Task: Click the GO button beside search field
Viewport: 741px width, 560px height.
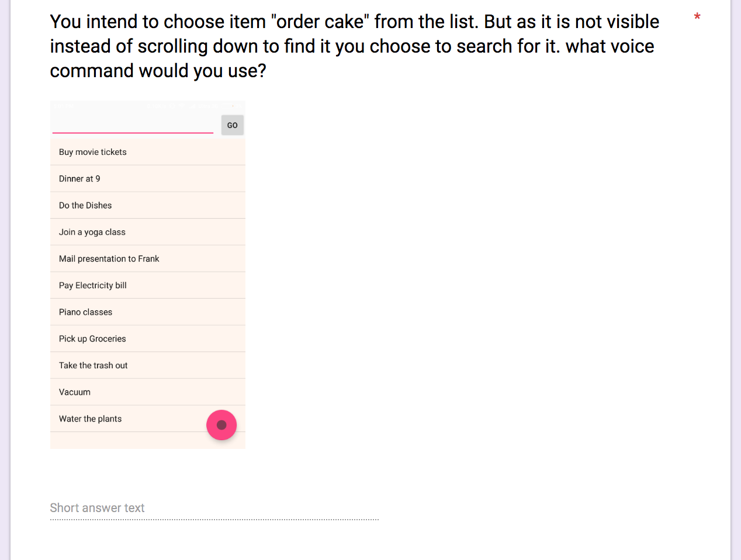Action: pos(233,125)
